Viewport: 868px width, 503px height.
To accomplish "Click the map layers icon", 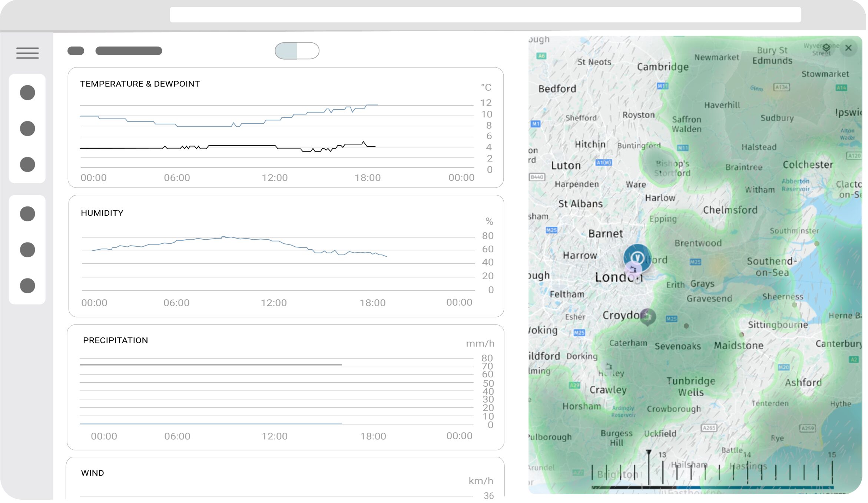I will [826, 48].
